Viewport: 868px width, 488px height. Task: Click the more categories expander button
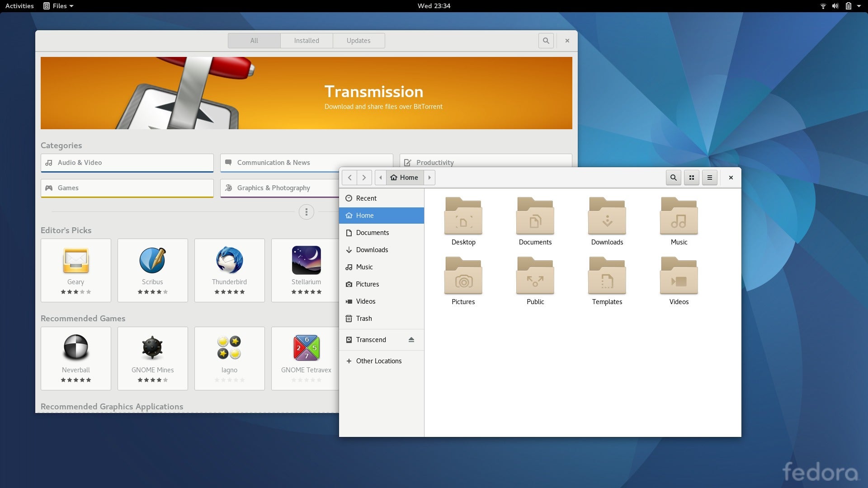coord(306,211)
